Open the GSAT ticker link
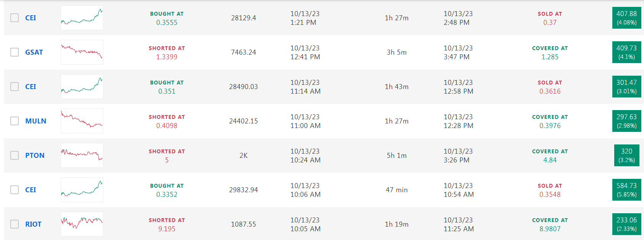644x240 pixels. click(34, 52)
